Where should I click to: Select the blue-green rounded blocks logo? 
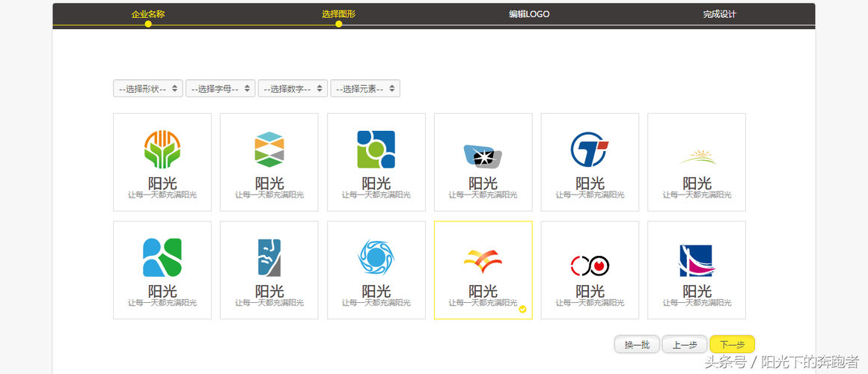pyautogui.click(x=162, y=270)
